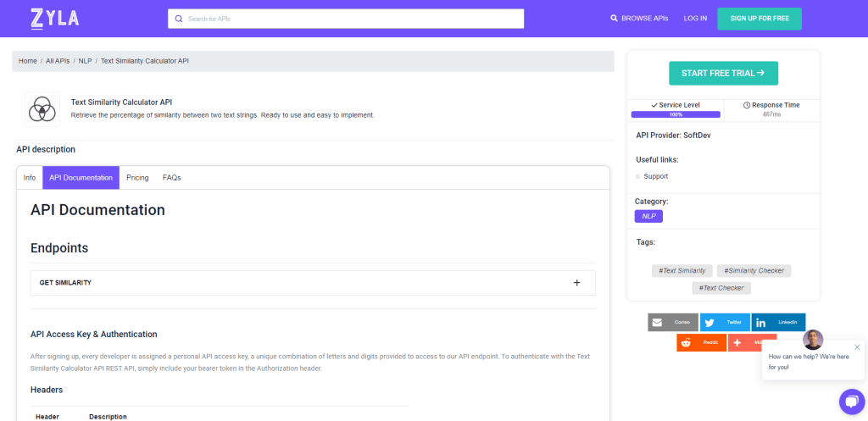The image size is (868, 421).
Task: Share on Reddit button
Action: [x=701, y=342]
